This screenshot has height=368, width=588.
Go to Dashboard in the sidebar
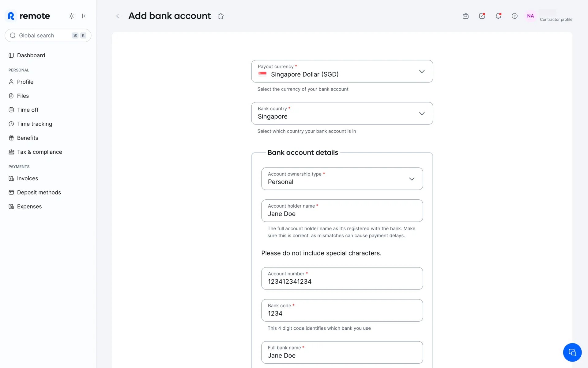(x=31, y=55)
